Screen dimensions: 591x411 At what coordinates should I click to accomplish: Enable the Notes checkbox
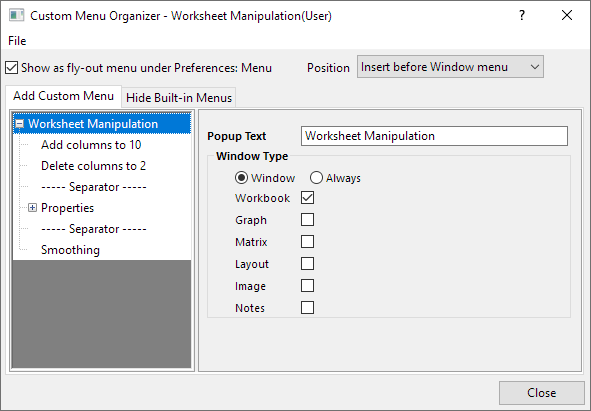click(307, 308)
